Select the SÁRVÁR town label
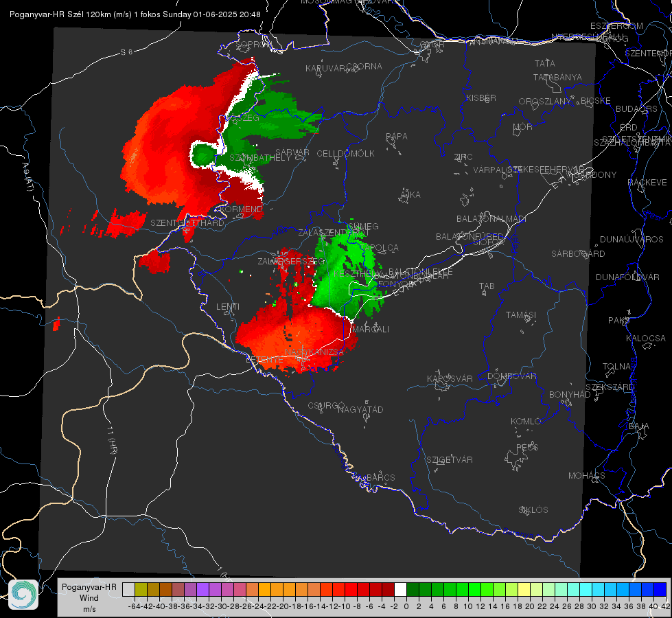Screen dimensions: 672x618 (x=292, y=152)
